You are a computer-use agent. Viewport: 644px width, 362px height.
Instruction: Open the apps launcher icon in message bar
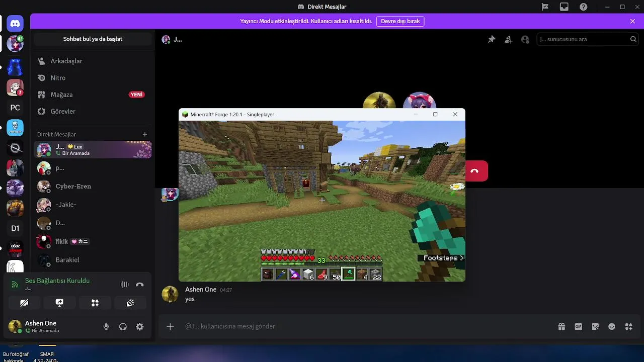pyautogui.click(x=628, y=327)
